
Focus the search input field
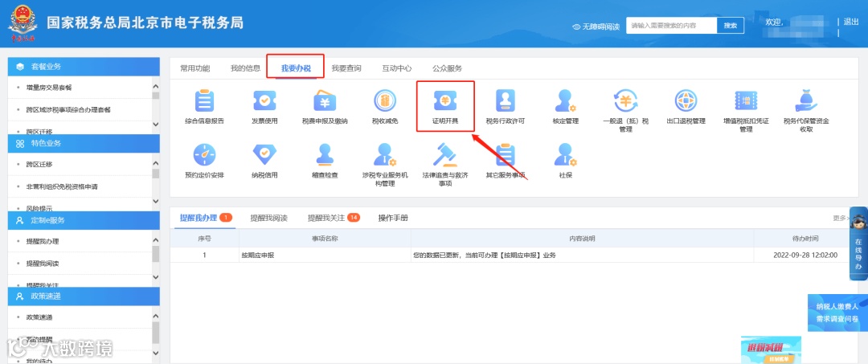[671, 26]
